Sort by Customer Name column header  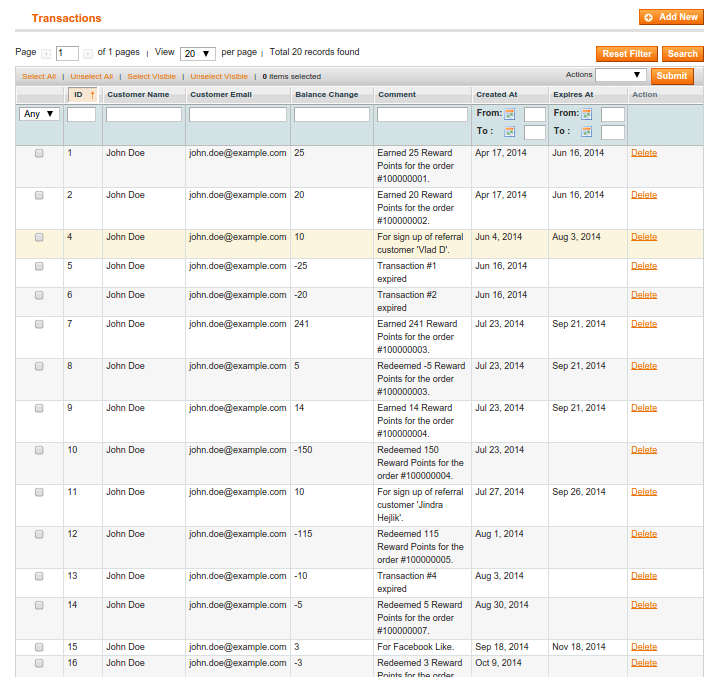(x=138, y=95)
